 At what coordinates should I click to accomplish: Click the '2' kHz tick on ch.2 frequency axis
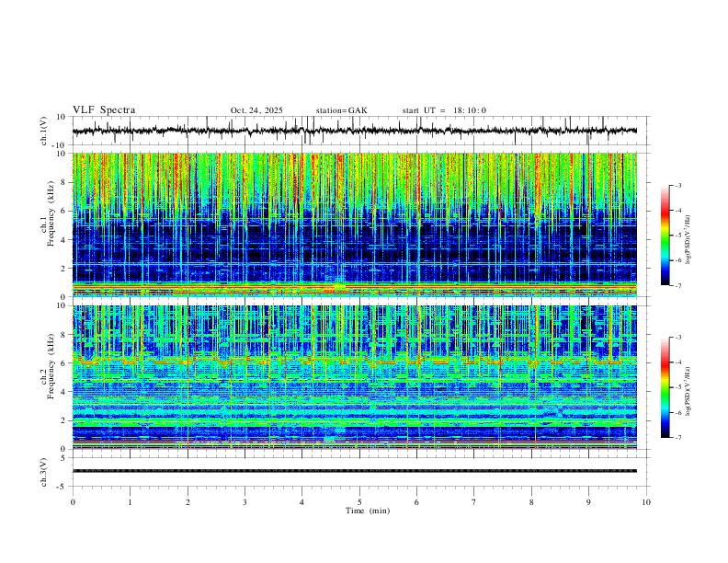pyautogui.click(x=64, y=420)
